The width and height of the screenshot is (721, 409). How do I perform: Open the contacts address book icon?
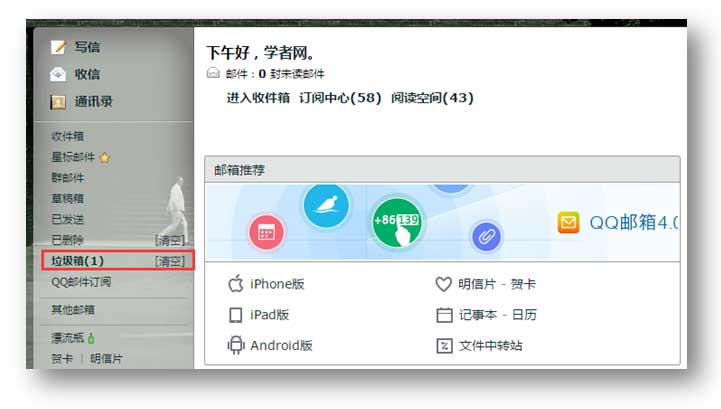[x=58, y=102]
